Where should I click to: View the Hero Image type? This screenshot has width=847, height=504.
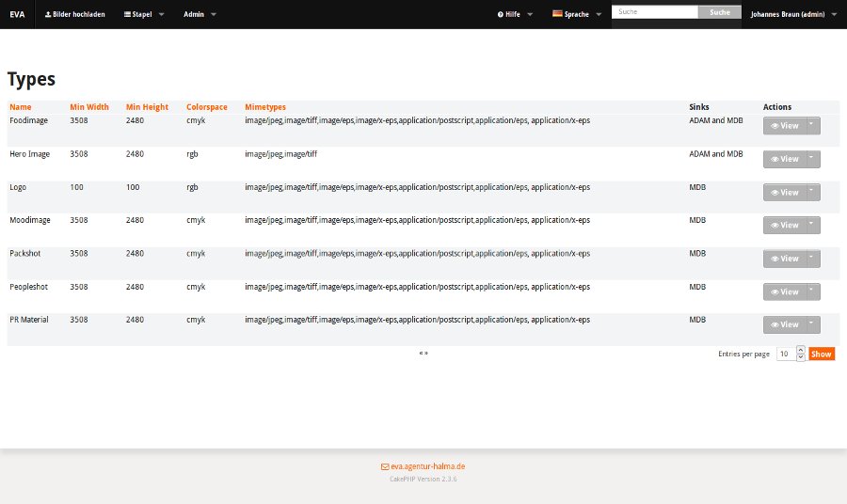784,159
